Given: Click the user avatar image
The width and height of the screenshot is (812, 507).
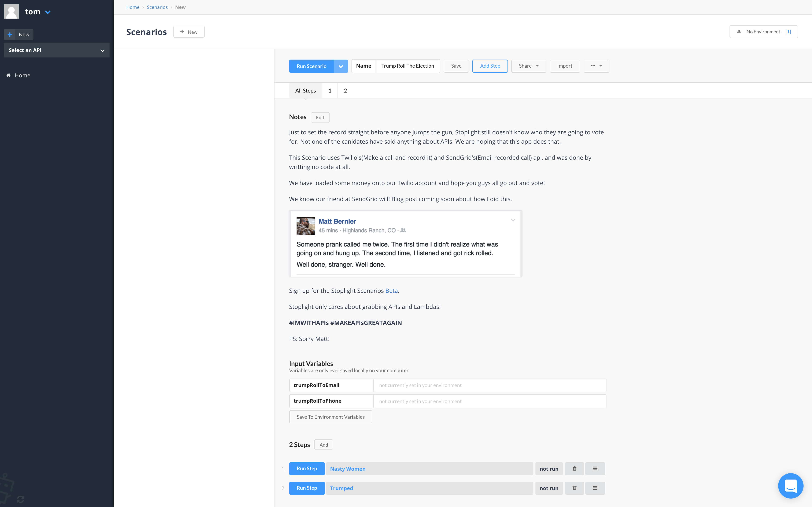Looking at the screenshot, I should pos(11,12).
